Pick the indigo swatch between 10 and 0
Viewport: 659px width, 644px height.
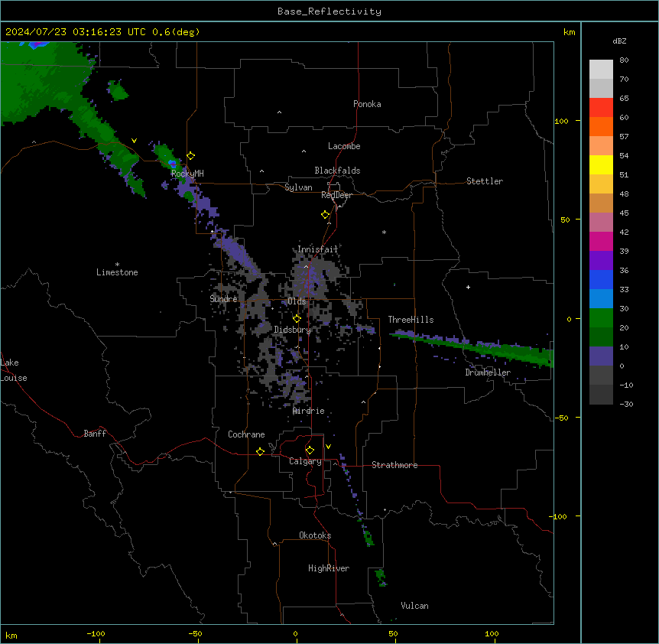coord(601,356)
